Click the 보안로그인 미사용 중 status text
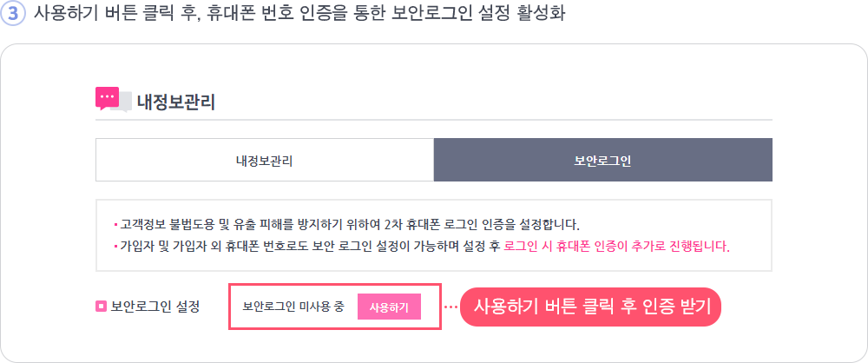The height and width of the screenshot is (363, 868). [293, 307]
